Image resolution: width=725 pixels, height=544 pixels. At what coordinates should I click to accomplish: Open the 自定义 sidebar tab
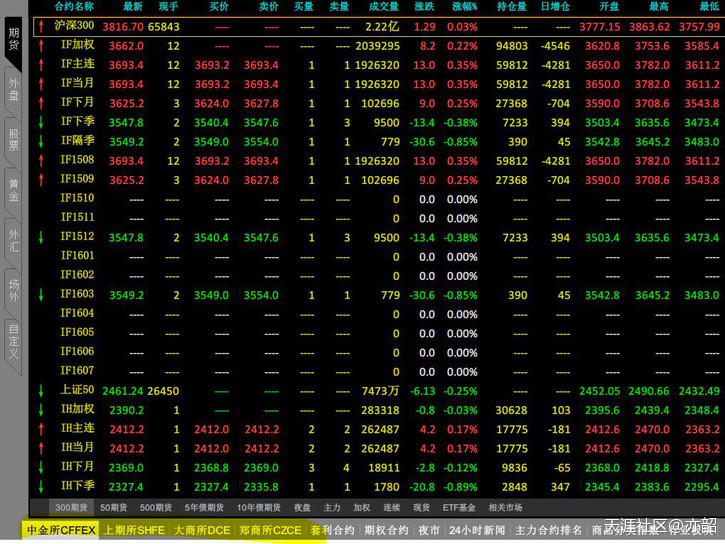point(13,340)
